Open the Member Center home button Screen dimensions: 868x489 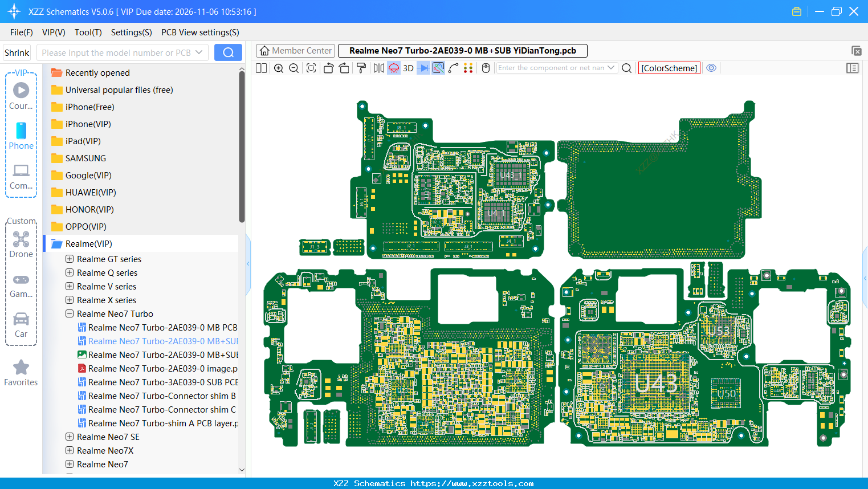[295, 51]
